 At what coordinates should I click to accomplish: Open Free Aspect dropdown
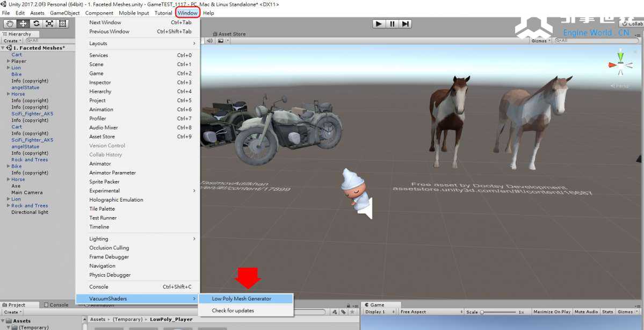(x=431, y=312)
